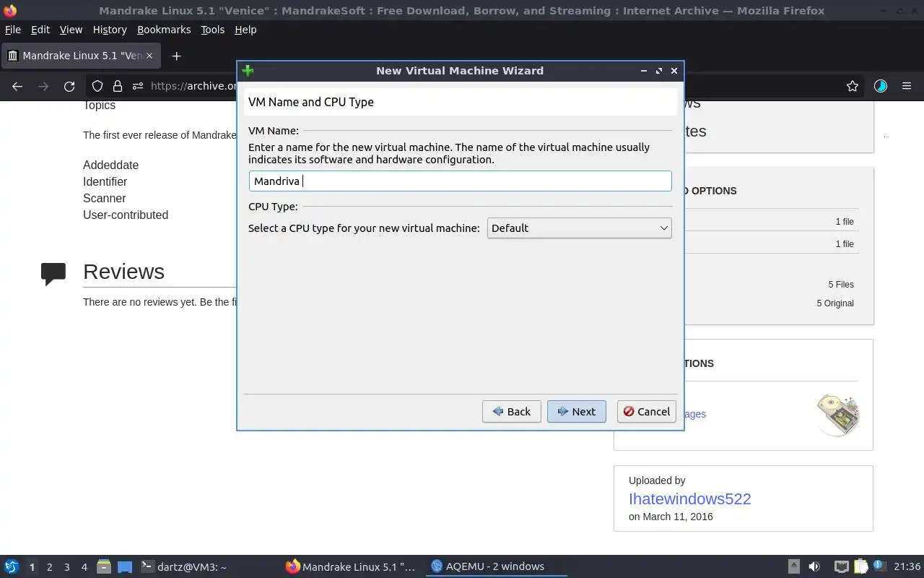The width and height of the screenshot is (924, 578).
Task: Switch to workspace 2
Action: (49, 567)
